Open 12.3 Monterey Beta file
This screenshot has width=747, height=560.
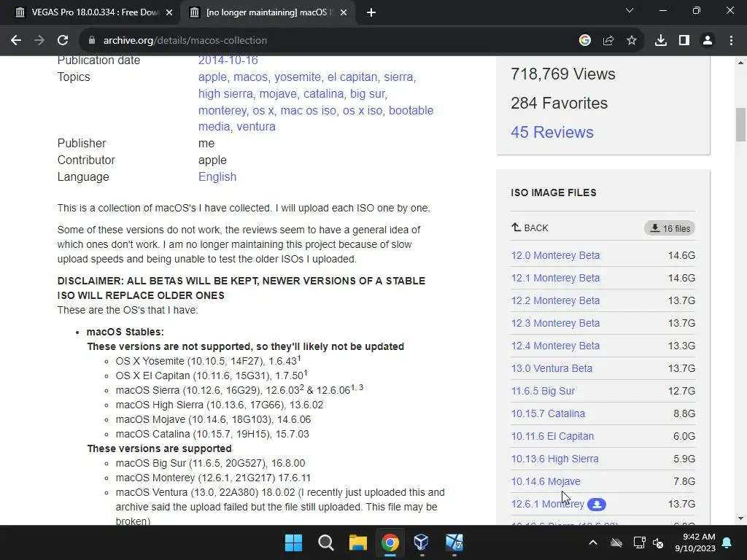(x=555, y=323)
